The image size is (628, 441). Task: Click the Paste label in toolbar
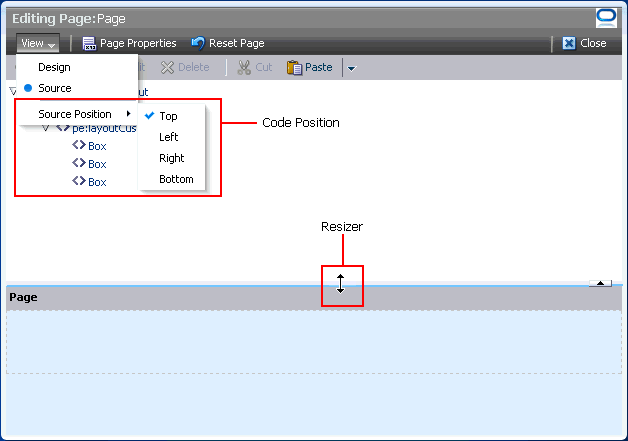(x=318, y=67)
